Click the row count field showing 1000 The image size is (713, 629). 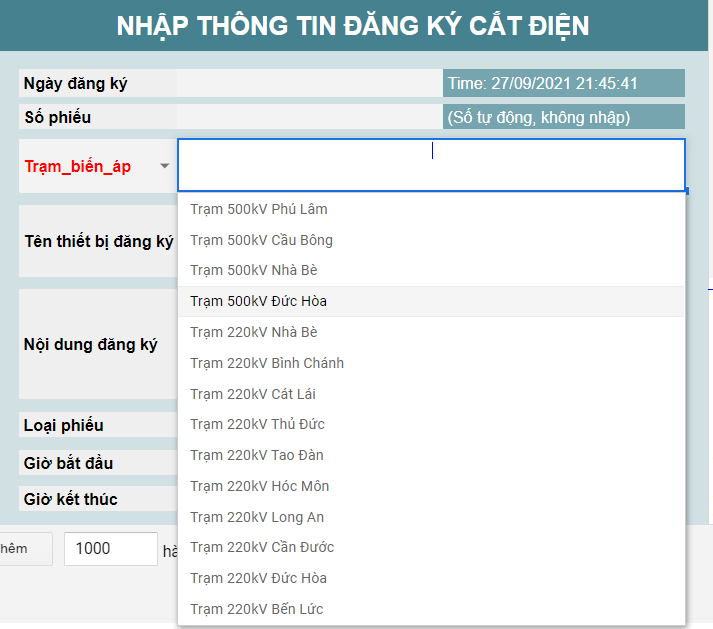pos(108,549)
